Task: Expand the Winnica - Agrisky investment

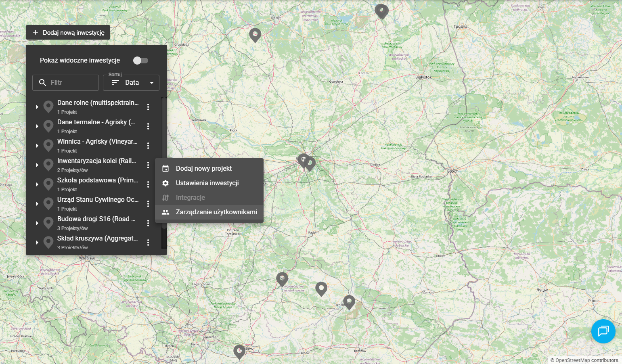Action: coord(37,146)
